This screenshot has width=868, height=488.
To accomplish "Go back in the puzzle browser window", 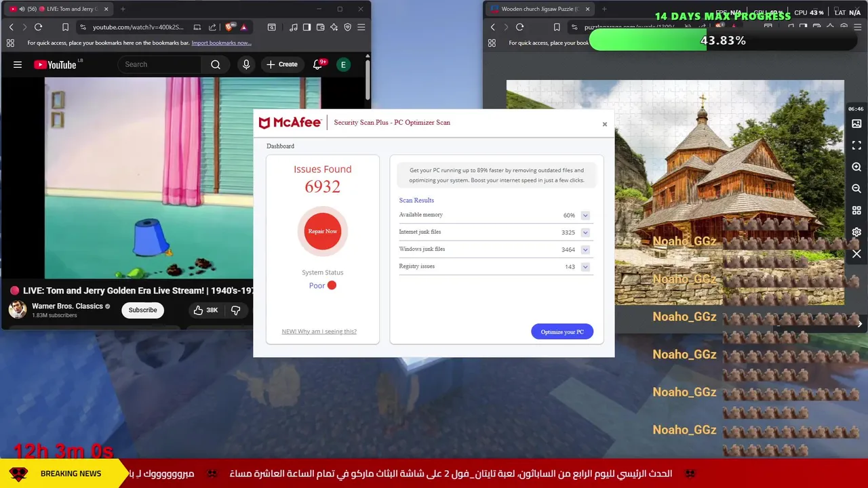I will pos(492,27).
